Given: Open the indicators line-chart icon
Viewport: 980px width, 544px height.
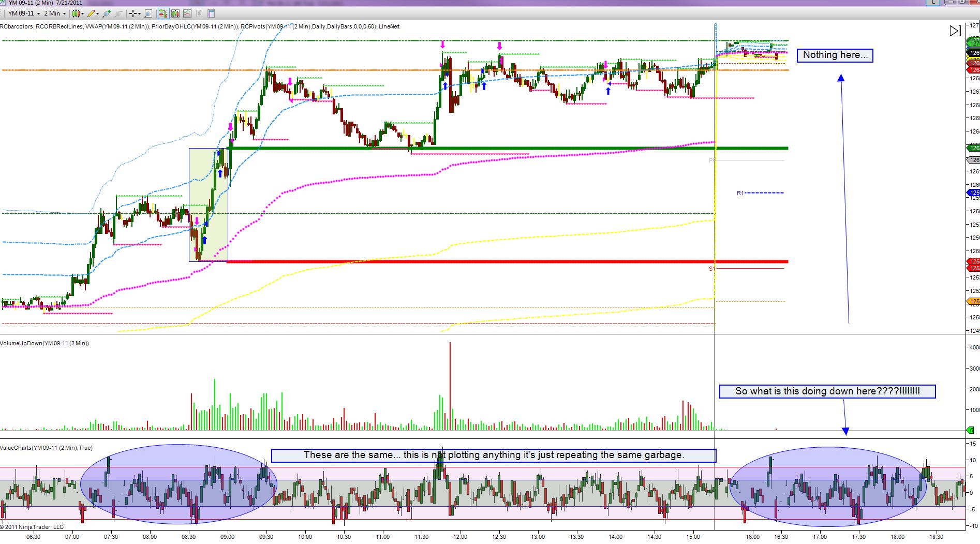Looking at the screenshot, I should (187, 13).
